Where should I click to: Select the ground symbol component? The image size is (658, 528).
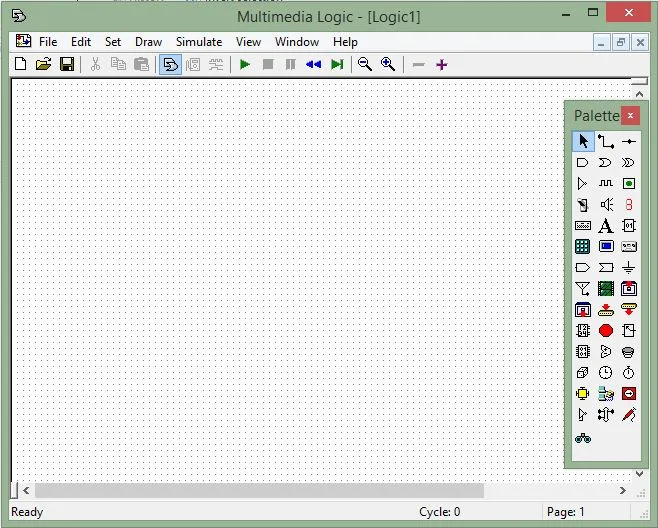pyautogui.click(x=628, y=267)
